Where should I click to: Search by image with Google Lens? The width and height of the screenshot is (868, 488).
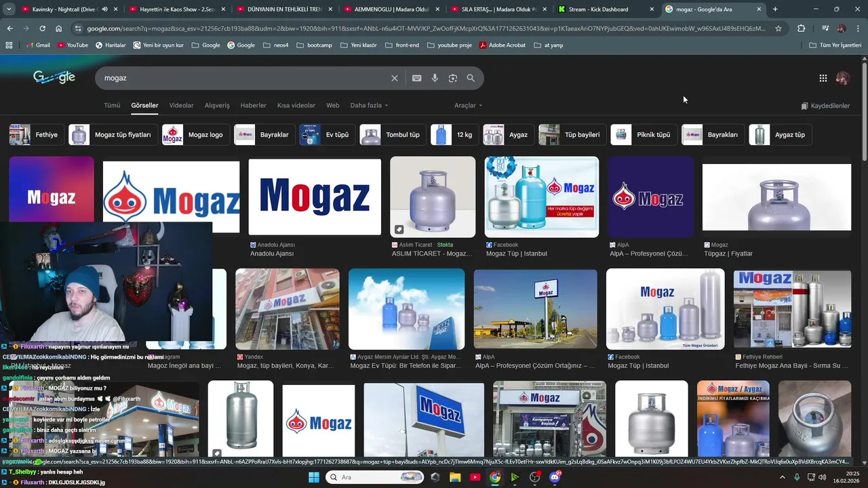point(453,78)
